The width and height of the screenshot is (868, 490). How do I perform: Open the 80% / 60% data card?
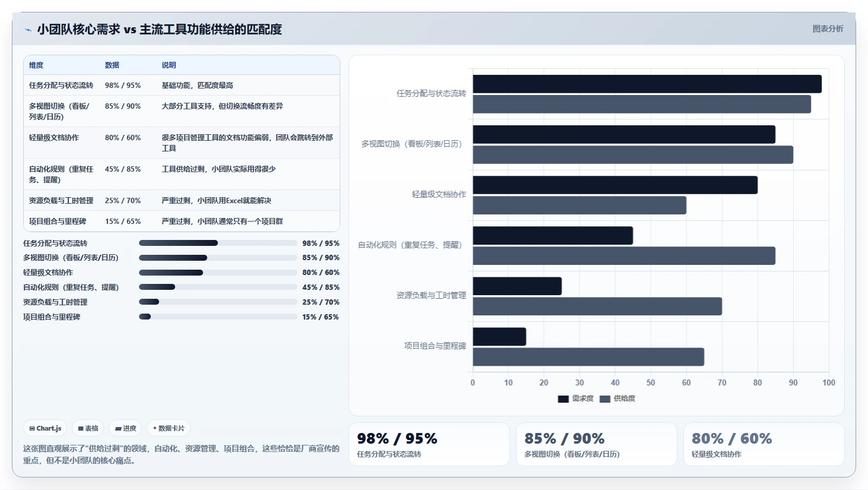click(764, 444)
